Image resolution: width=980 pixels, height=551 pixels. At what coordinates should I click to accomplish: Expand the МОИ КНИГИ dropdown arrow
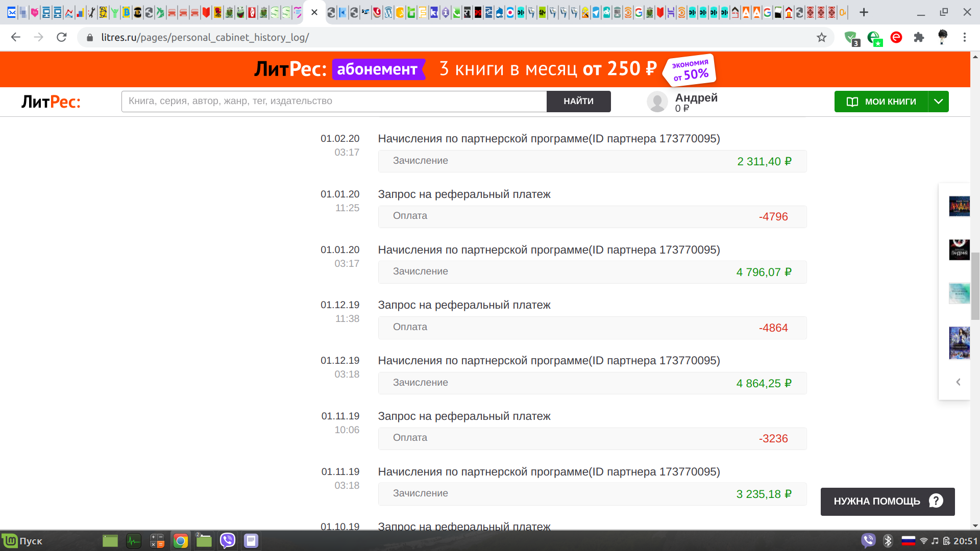coord(938,102)
